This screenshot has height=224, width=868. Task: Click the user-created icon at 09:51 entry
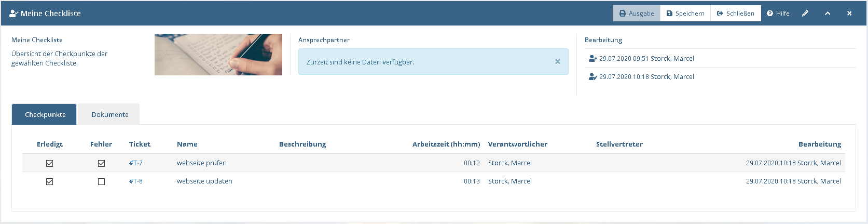(593, 59)
